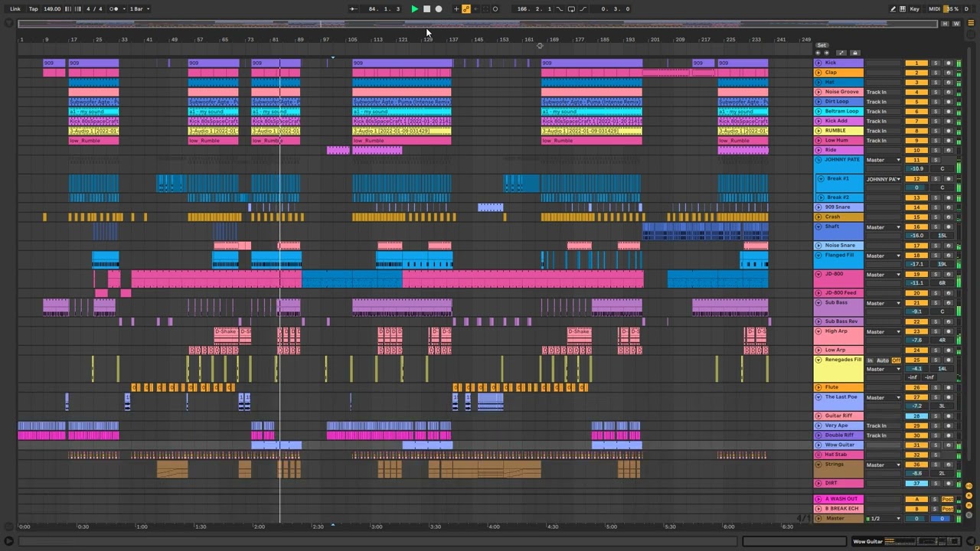Viewport: 980px width, 551px height.
Task: Show or hide the In/Out section
Action: point(969,486)
